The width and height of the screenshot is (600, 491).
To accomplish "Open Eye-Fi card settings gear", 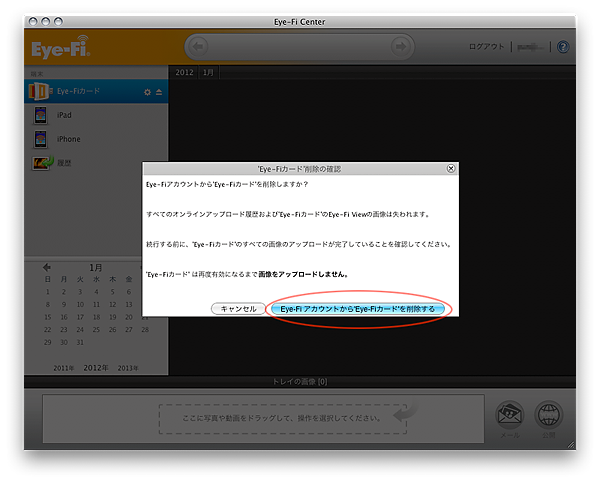I will coord(147,92).
